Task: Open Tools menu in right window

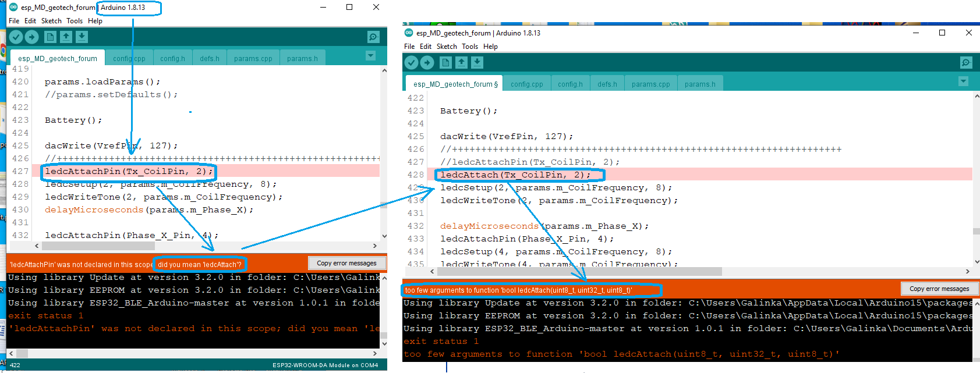Action: click(x=470, y=47)
